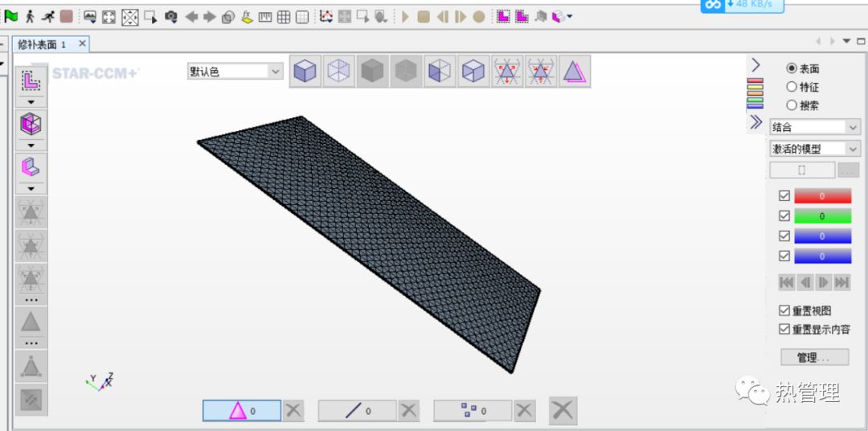Screen dimensions: 868x431
Task: Click skip-to-first button in right panel
Action: click(787, 282)
